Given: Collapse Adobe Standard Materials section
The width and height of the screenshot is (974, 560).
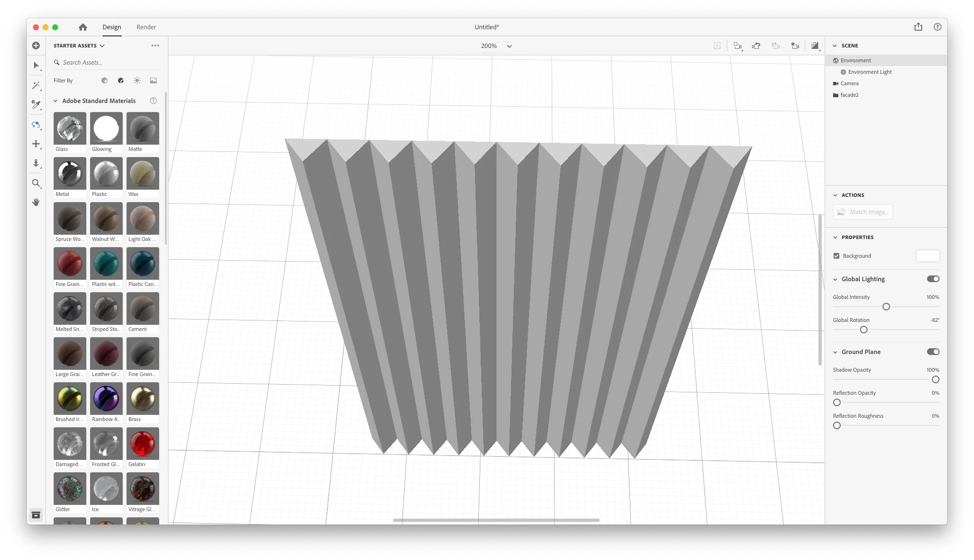Looking at the screenshot, I should point(56,101).
